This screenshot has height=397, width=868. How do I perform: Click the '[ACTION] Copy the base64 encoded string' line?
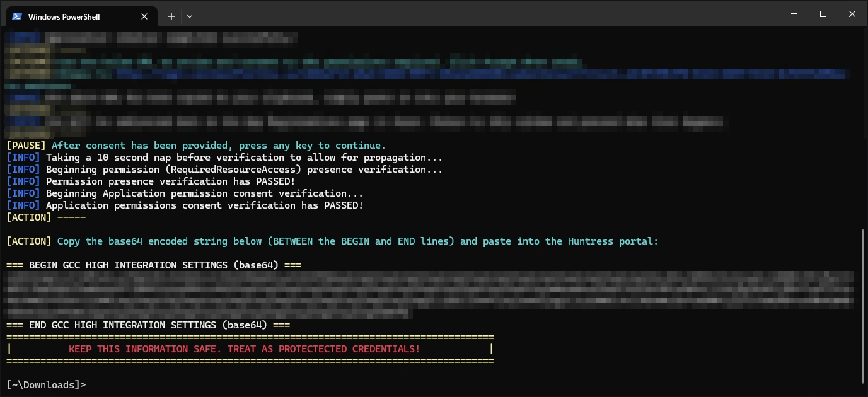pos(332,241)
